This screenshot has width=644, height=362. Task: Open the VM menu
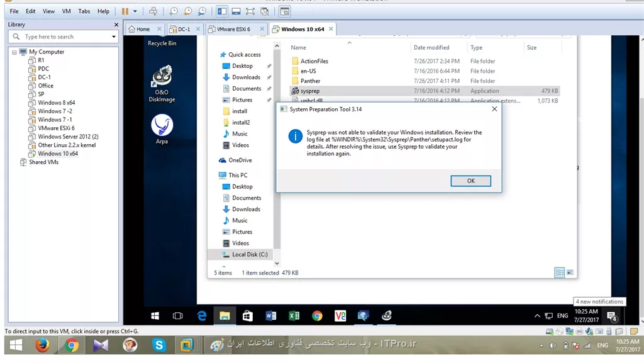(x=66, y=11)
